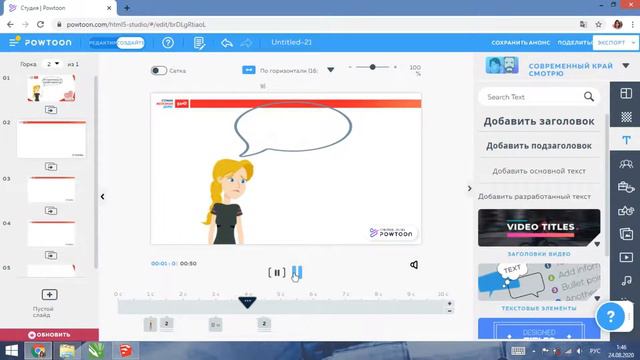
Task: Open the aspect ratio dropdown arrow
Action: pos(331,70)
